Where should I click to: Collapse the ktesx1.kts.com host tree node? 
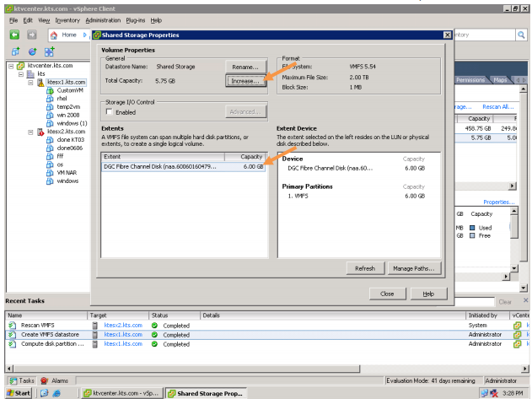[x=31, y=82]
